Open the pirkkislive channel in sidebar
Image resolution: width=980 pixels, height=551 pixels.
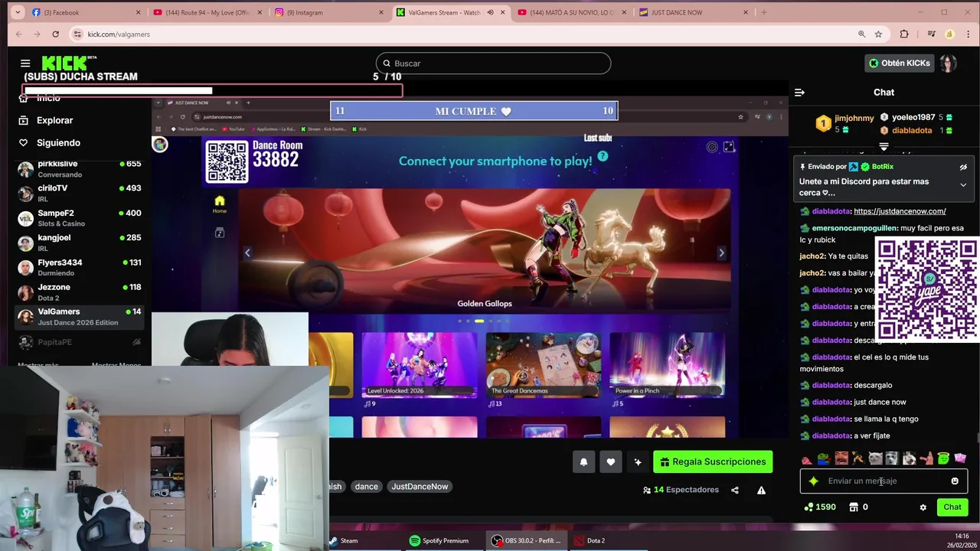[x=80, y=168]
